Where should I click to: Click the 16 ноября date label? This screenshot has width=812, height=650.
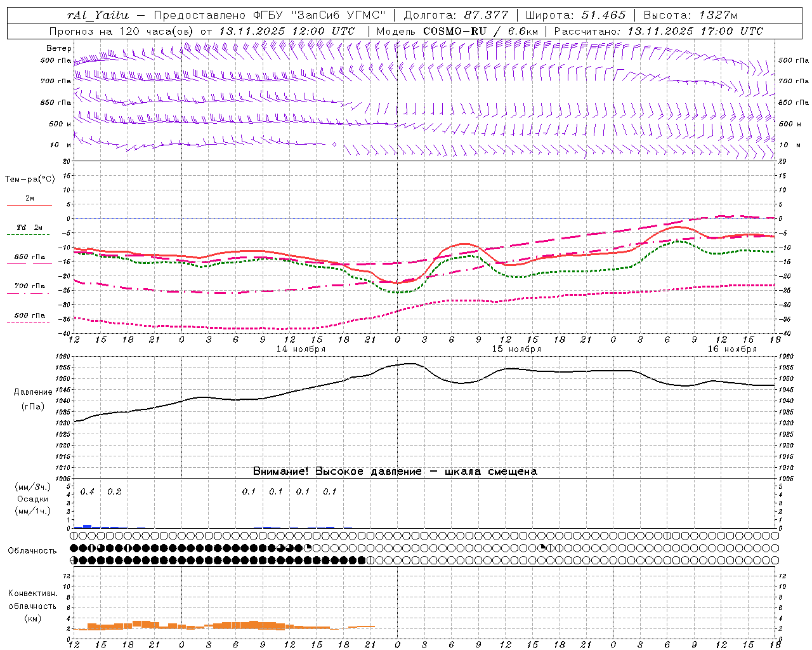[732, 349]
